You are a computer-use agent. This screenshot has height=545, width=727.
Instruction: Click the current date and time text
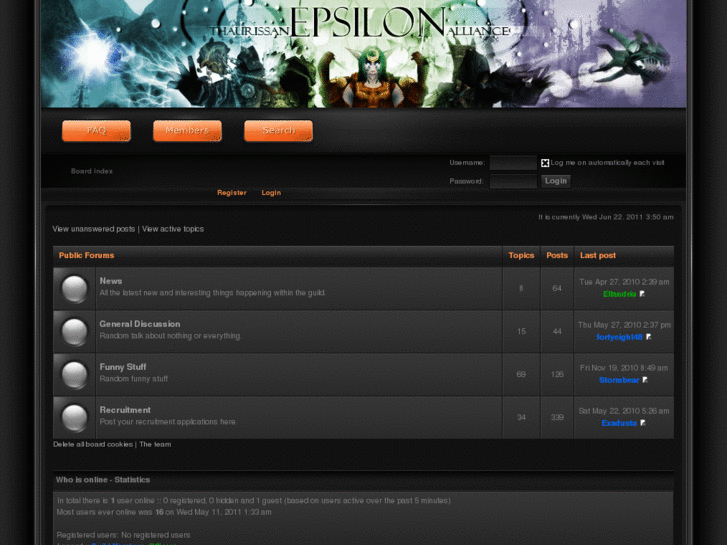click(606, 217)
